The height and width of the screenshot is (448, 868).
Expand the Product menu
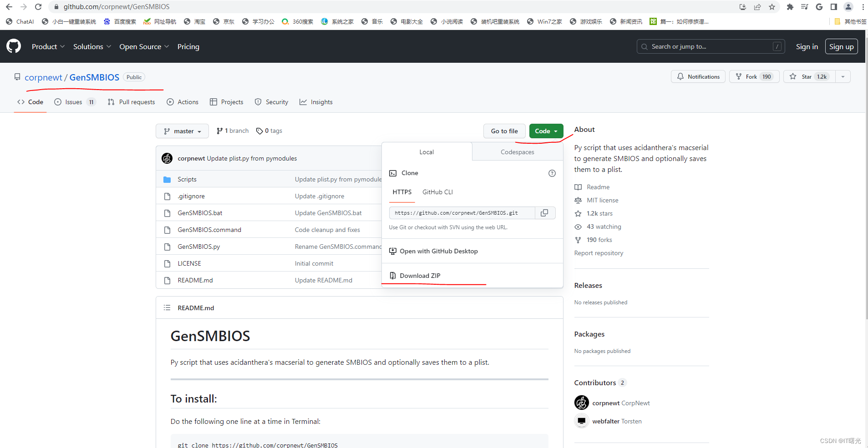point(48,46)
